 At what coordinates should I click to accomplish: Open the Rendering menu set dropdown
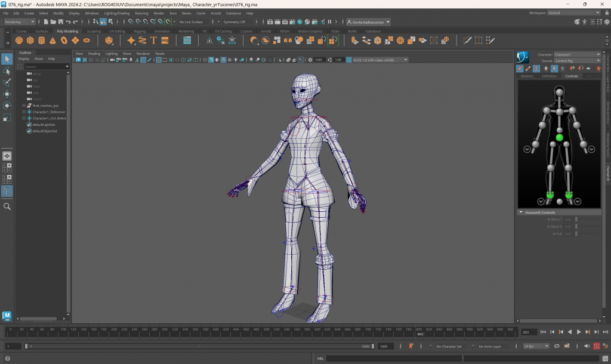20,22
